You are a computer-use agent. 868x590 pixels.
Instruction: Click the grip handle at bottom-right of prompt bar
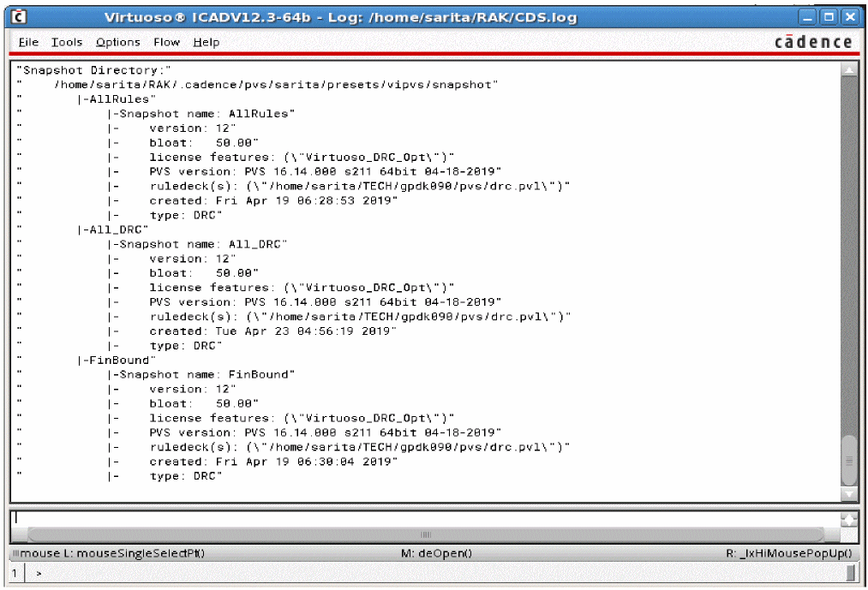point(850,574)
